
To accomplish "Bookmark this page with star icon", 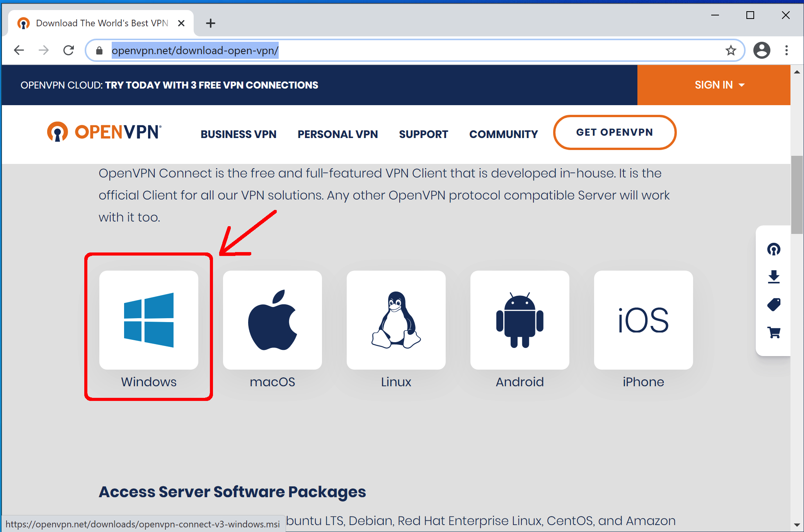I will (731, 50).
